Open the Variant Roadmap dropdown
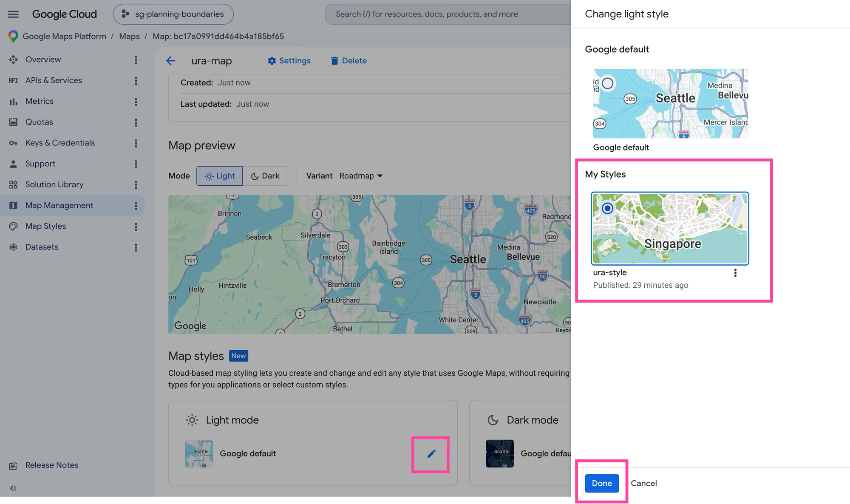 coord(361,176)
